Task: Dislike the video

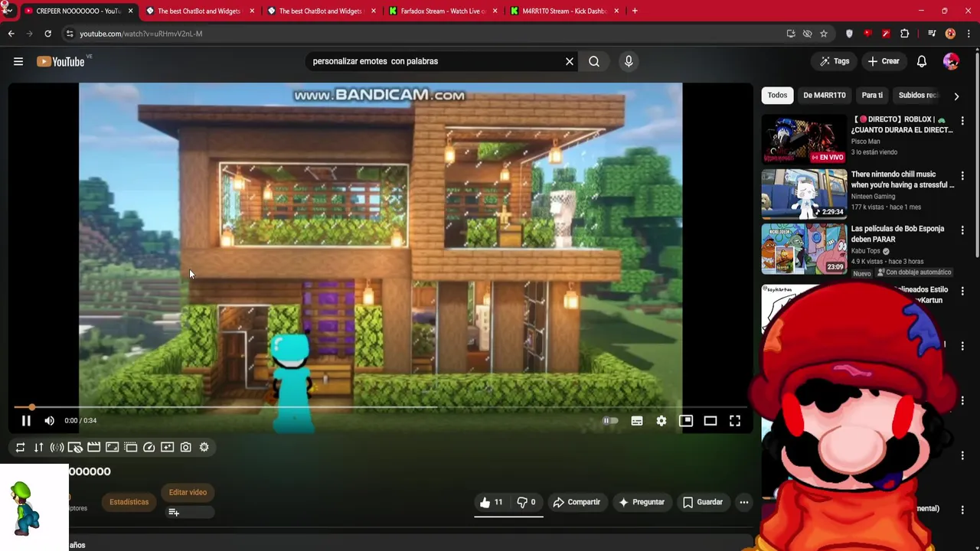Action: (526, 503)
